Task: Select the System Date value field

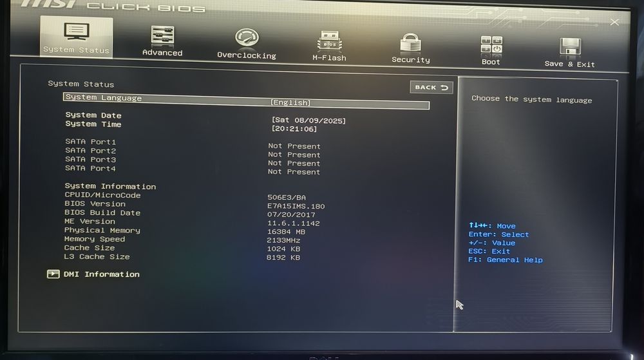Action: (308, 120)
